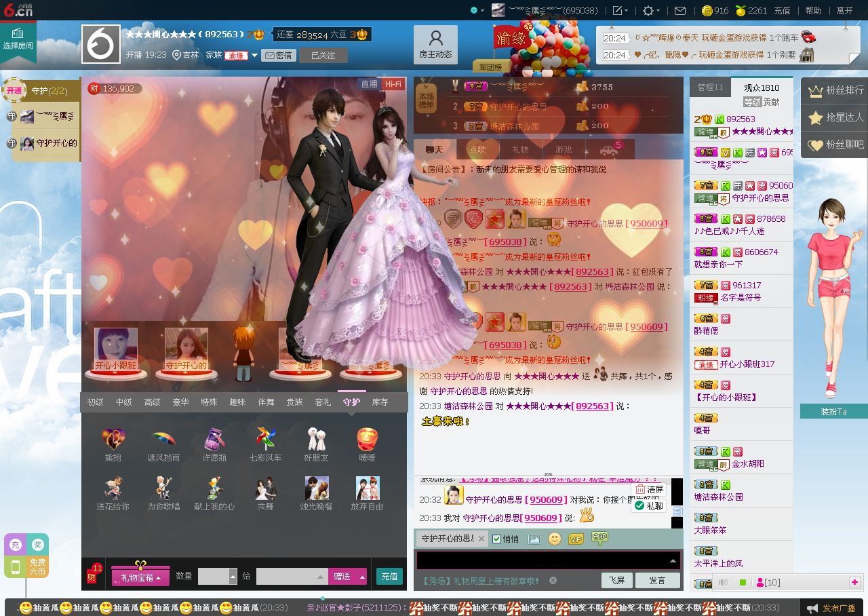The width and height of the screenshot is (868, 616).
Task: Open the smiley emoji picker
Action: (555, 539)
